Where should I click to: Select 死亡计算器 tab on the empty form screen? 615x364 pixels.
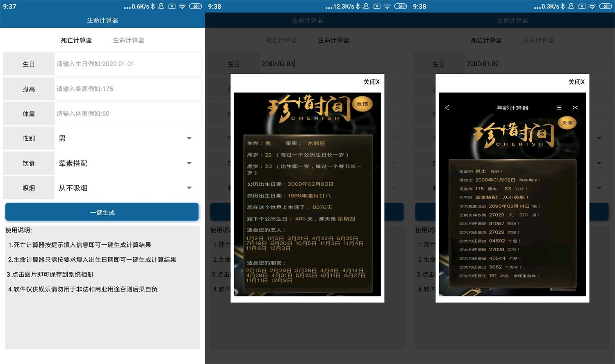(76, 40)
